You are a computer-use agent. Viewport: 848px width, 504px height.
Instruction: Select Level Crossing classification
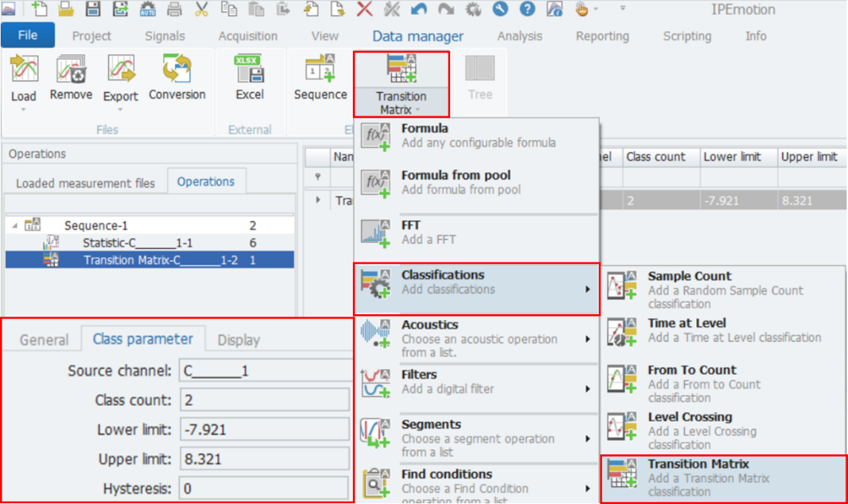[x=723, y=431]
